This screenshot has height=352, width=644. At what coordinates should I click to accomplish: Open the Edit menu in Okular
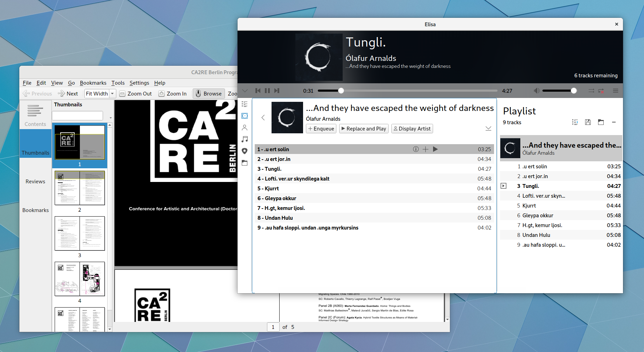tap(41, 83)
